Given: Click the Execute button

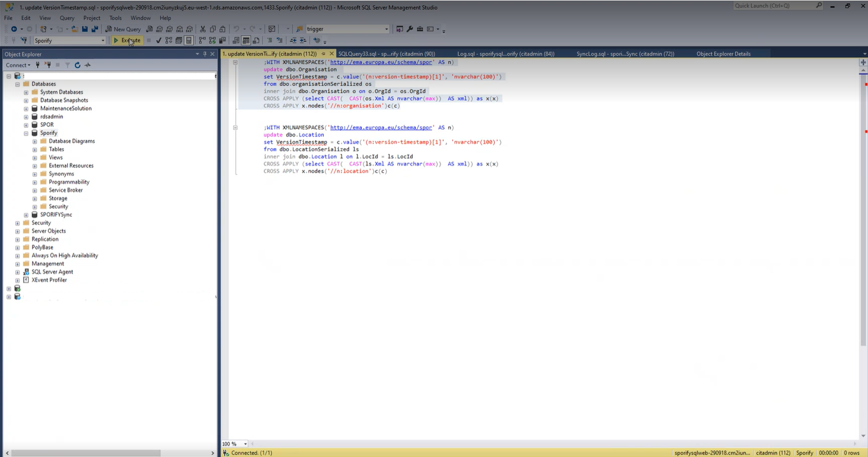Looking at the screenshot, I should [x=128, y=40].
